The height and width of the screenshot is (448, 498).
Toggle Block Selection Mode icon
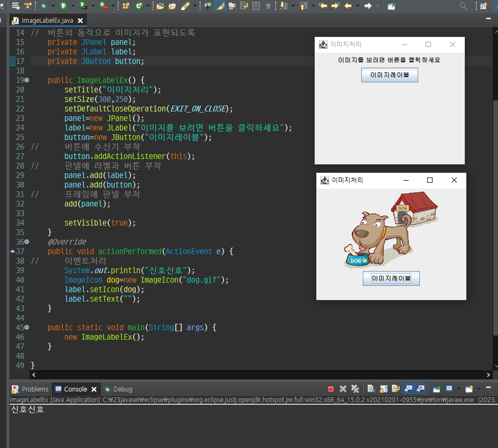[x=256, y=6]
